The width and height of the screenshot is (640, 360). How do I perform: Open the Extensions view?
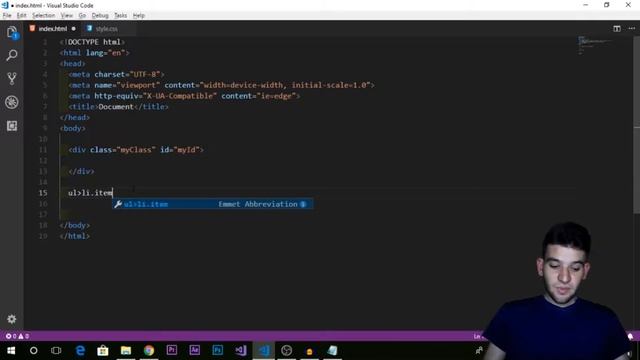12,126
